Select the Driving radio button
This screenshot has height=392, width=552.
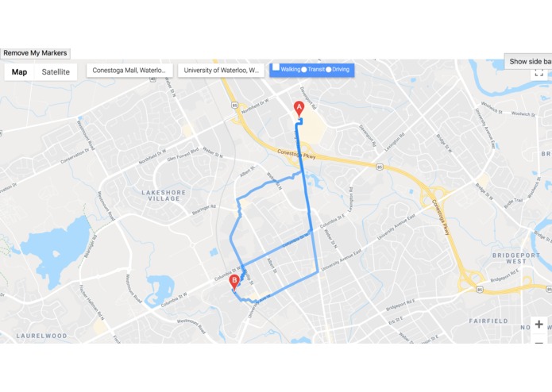329,70
